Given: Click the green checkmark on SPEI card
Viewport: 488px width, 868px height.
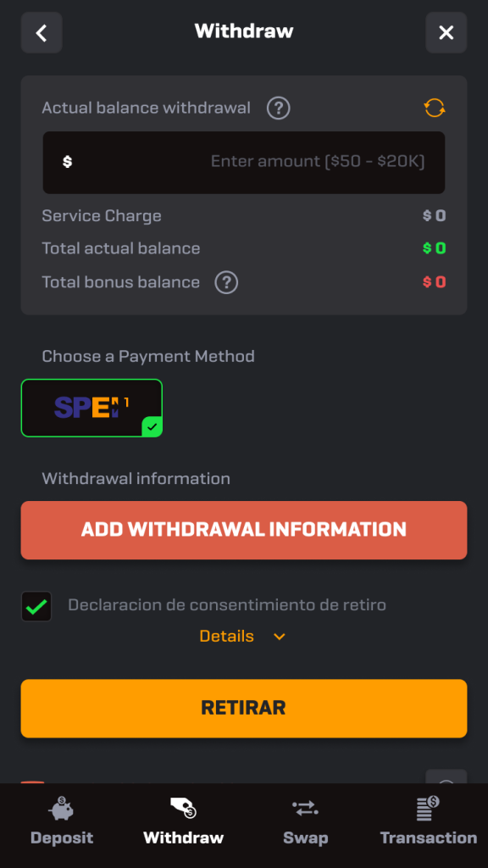Looking at the screenshot, I should tap(152, 427).
